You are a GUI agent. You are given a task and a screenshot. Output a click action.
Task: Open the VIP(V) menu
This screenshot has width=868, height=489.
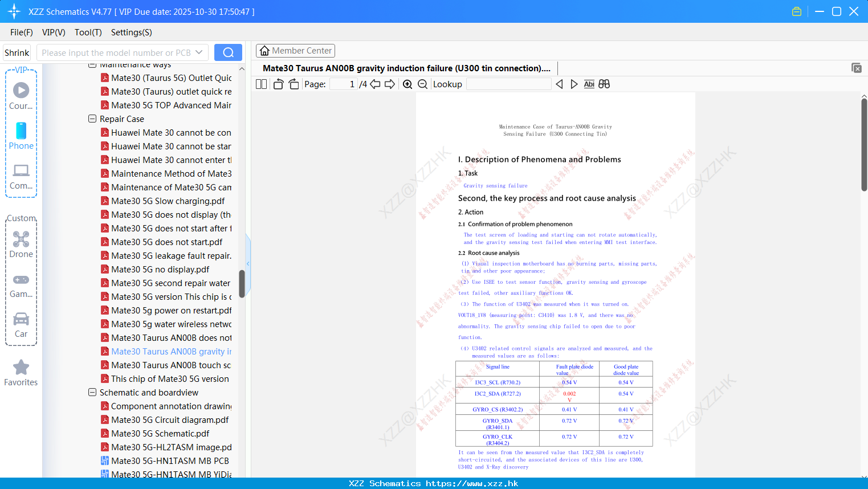[54, 32]
